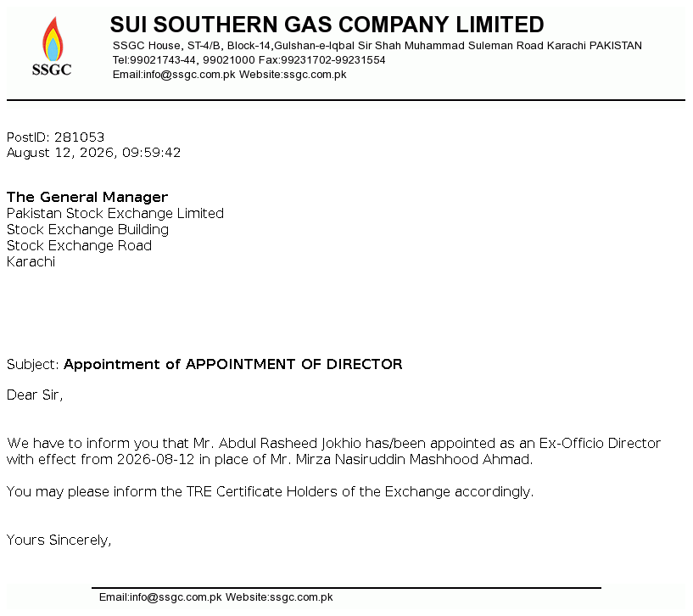Click the SSGC flame logo

point(53,39)
